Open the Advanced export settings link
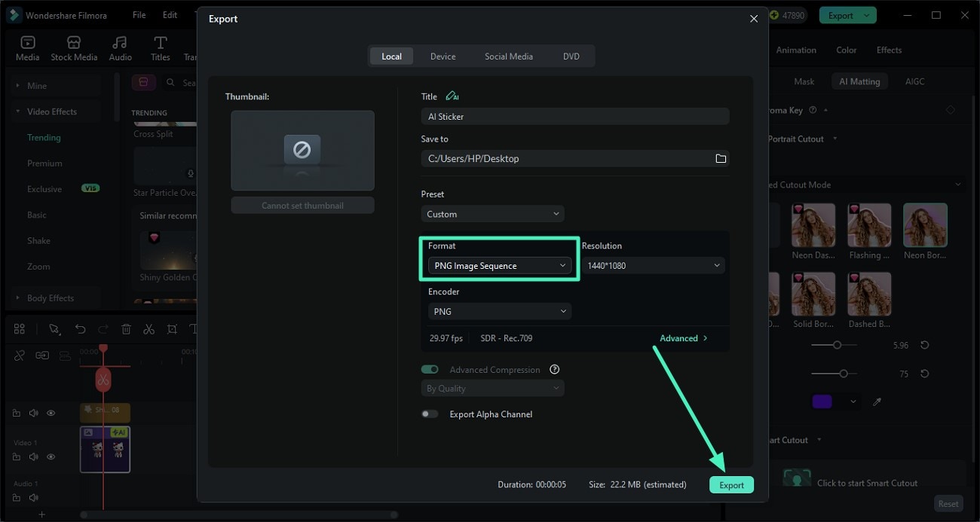 coord(684,338)
